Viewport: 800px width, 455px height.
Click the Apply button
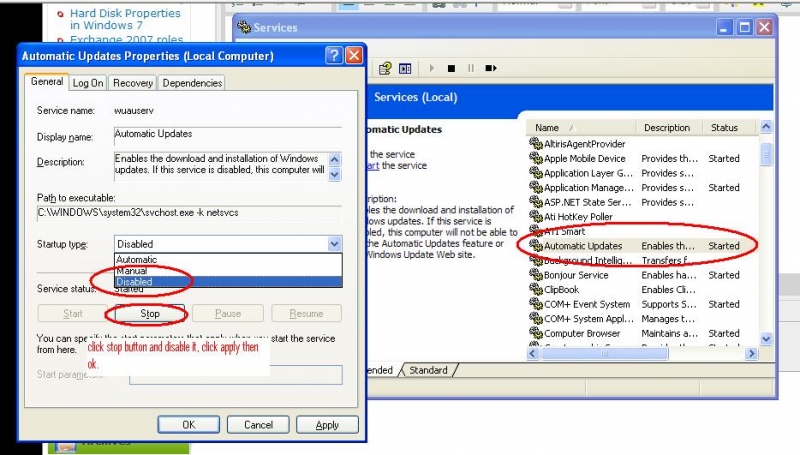327,424
